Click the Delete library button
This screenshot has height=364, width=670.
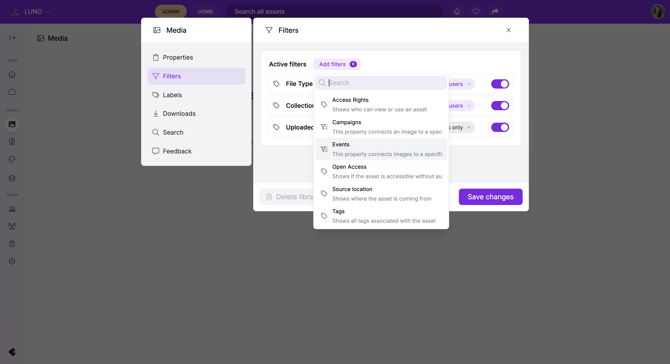coord(287,197)
